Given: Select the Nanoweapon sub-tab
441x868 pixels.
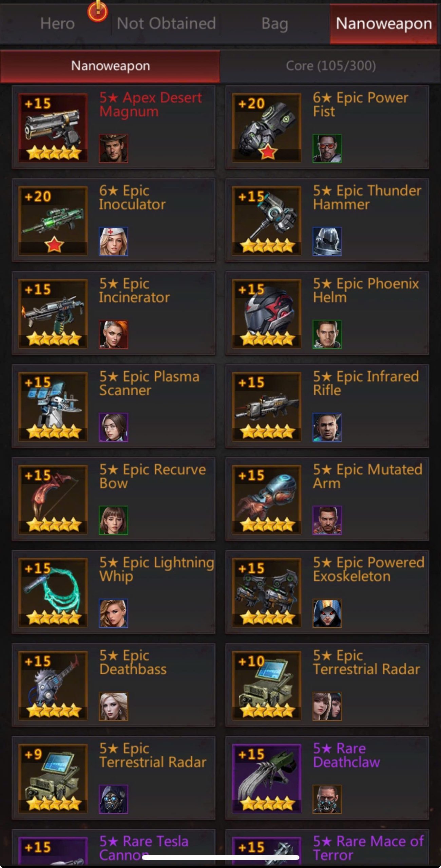Looking at the screenshot, I should [110, 66].
